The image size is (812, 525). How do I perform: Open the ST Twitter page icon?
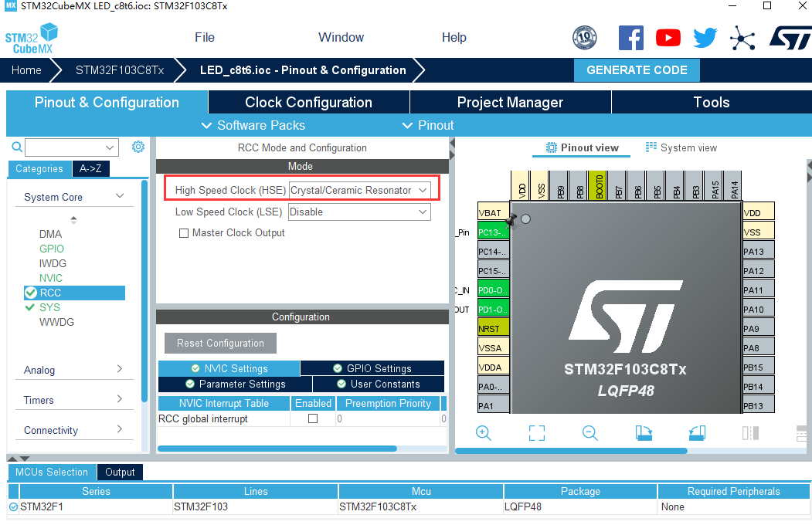tap(705, 38)
